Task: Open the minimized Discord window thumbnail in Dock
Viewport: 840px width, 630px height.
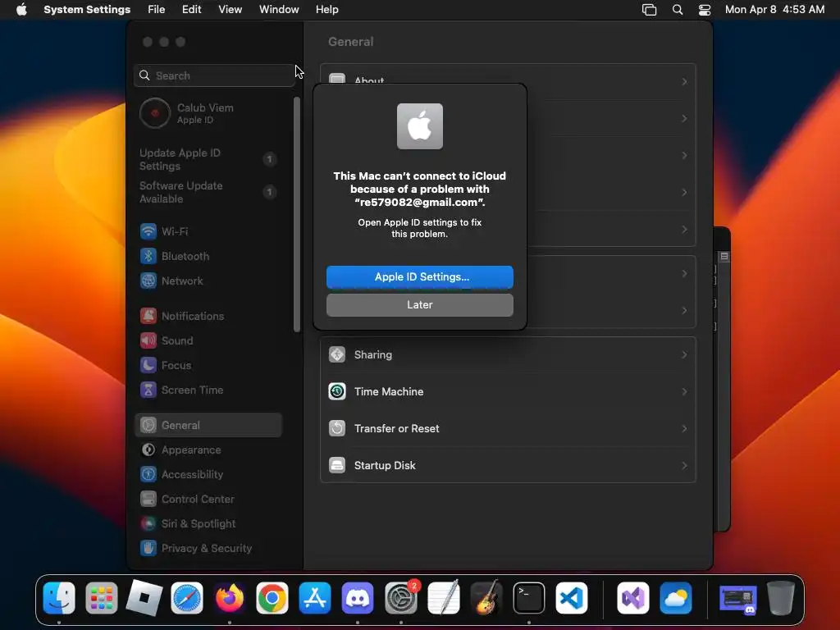Action: pyautogui.click(x=737, y=599)
